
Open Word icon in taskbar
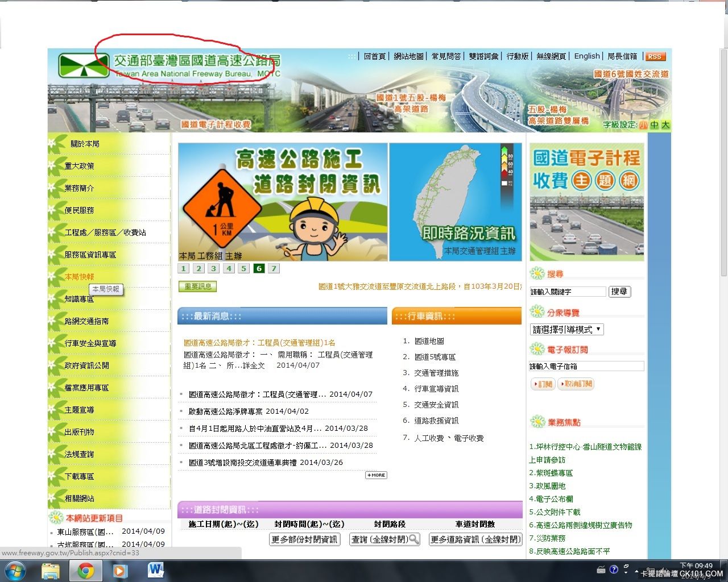coord(155,571)
